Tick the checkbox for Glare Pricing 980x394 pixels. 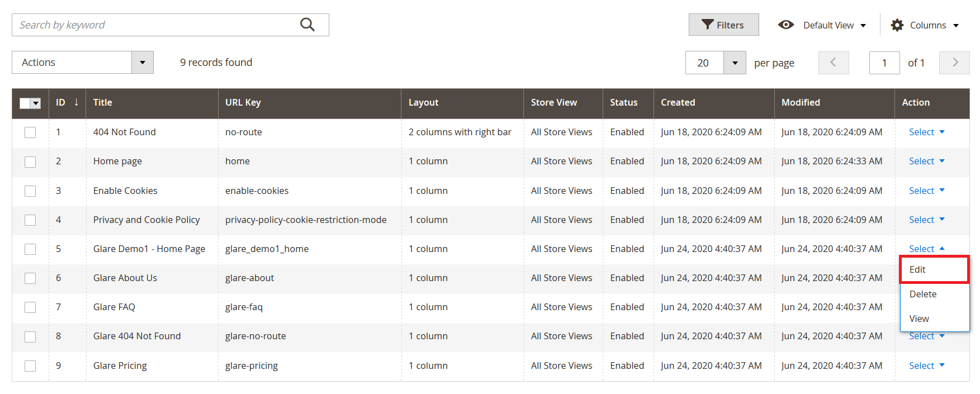pyautogui.click(x=30, y=366)
